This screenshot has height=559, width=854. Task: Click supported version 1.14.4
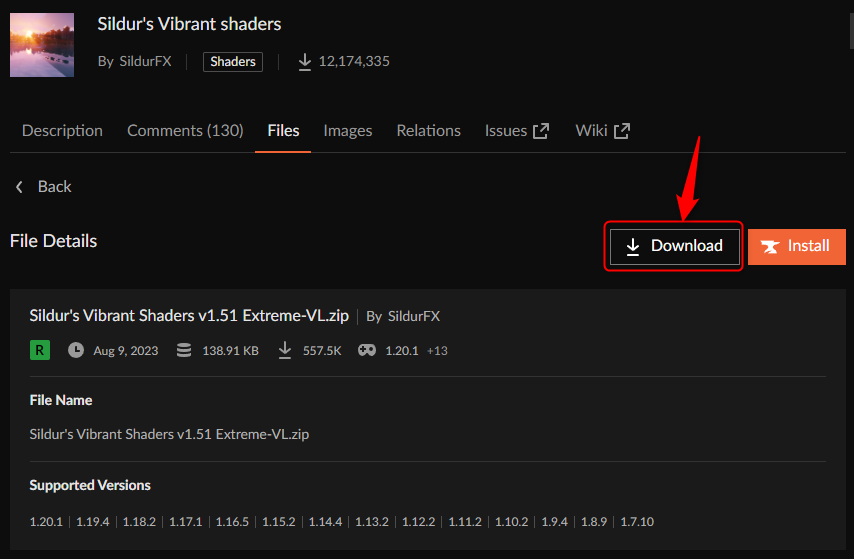point(326,522)
